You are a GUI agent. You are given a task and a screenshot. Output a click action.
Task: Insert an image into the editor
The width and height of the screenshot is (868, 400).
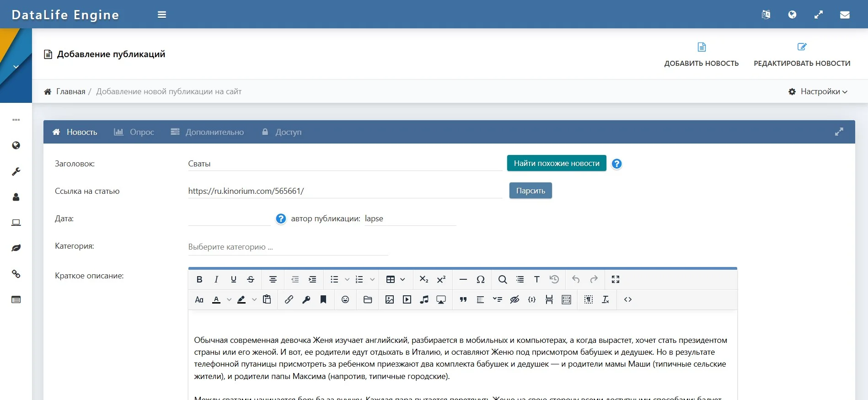tap(390, 299)
